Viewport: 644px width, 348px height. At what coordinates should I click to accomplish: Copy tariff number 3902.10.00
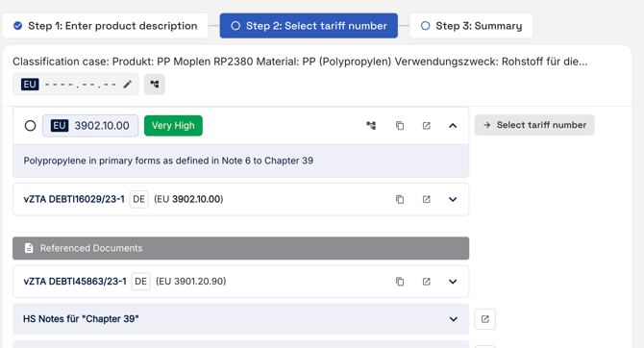(400, 125)
